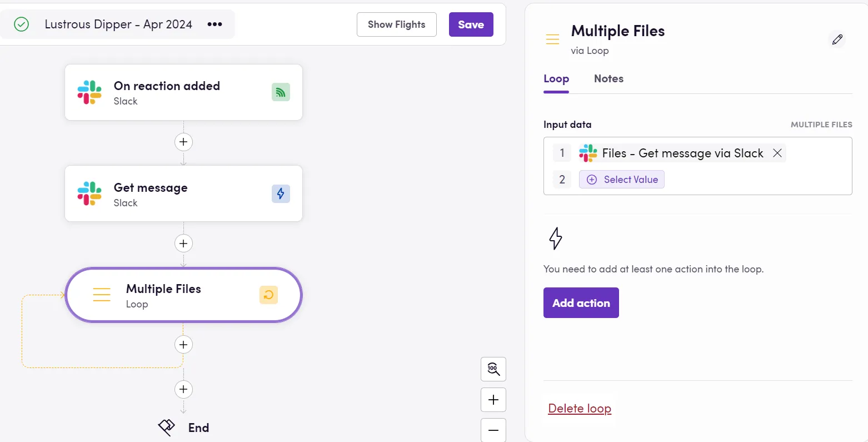This screenshot has width=868, height=442.
Task: Select the Loop tab
Action: (556, 79)
